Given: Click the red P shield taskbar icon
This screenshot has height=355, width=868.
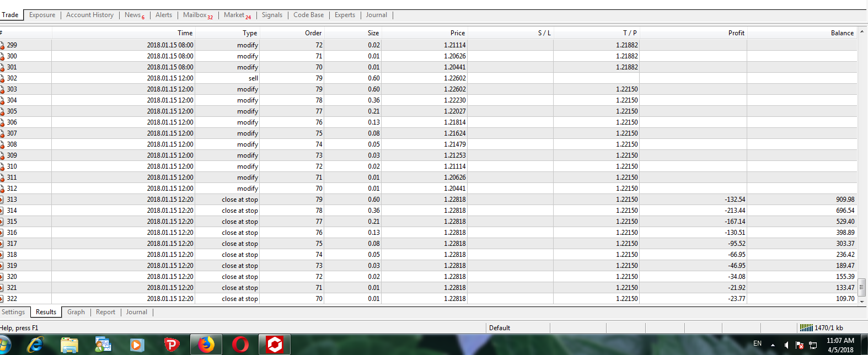Looking at the screenshot, I should point(172,345).
